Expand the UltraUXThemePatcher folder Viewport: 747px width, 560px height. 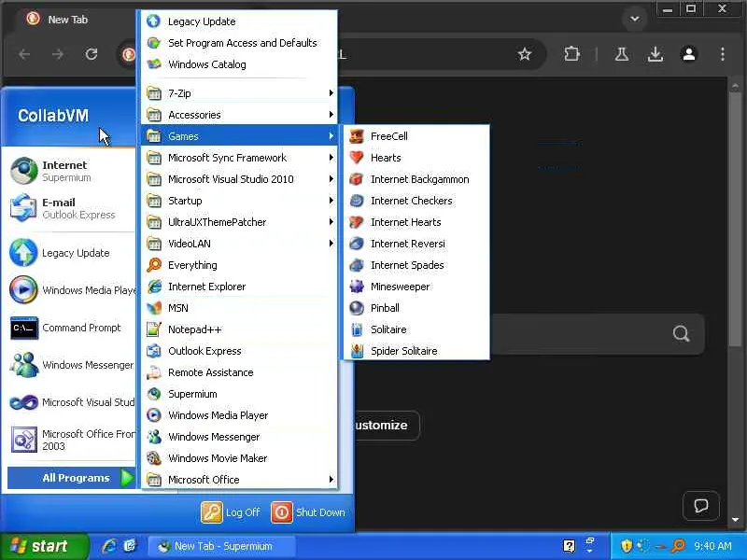click(239, 222)
